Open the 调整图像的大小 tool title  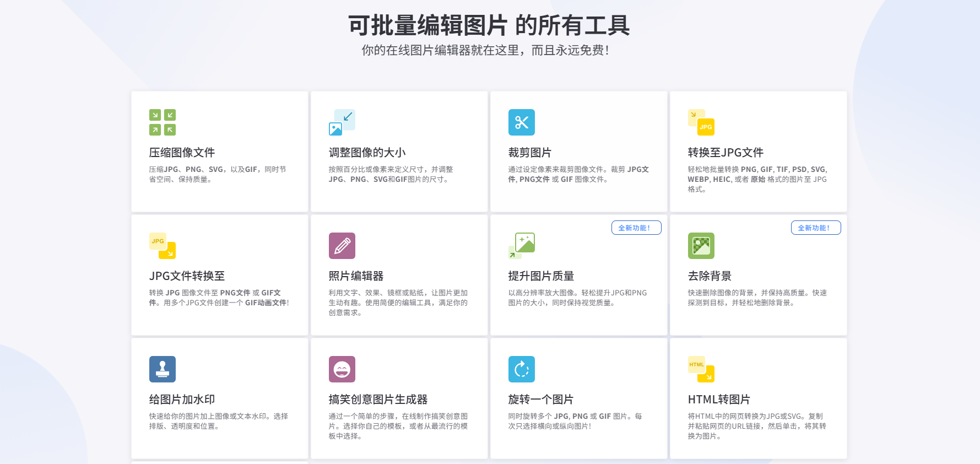click(367, 153)
